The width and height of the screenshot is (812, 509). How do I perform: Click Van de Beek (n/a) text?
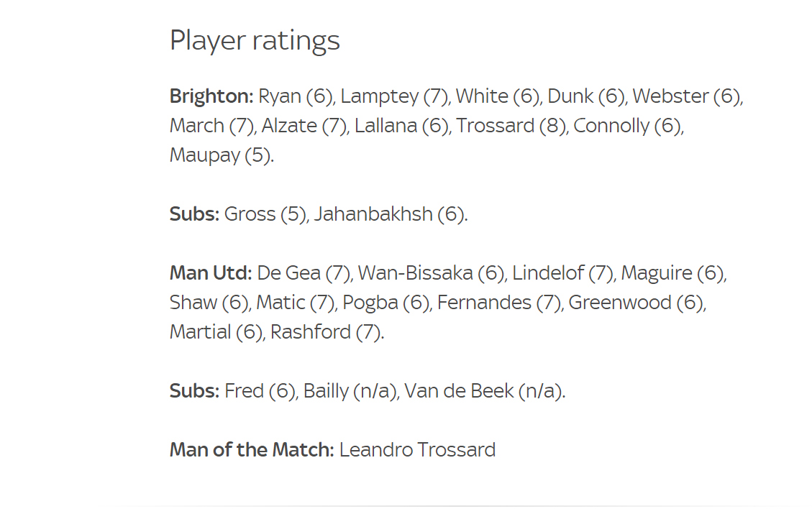pos(483,392)
